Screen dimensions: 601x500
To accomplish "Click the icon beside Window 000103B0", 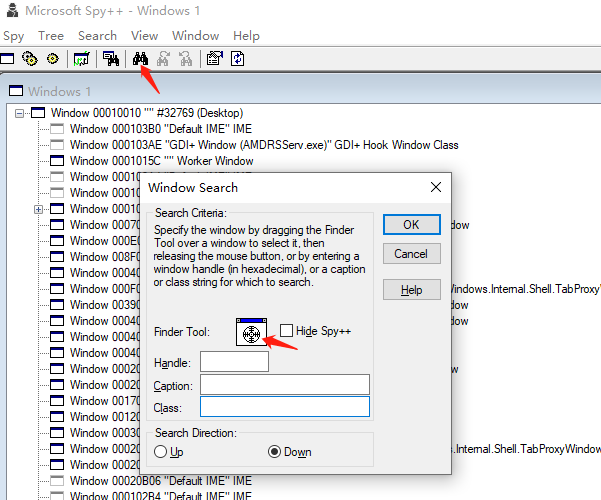I will coord(57,129).
